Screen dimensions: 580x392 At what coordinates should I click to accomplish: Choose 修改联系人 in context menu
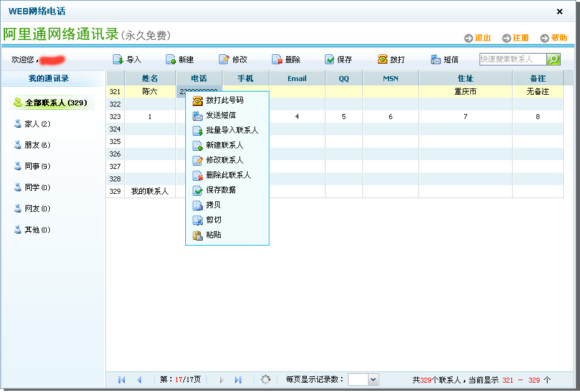tap(227, 160)
